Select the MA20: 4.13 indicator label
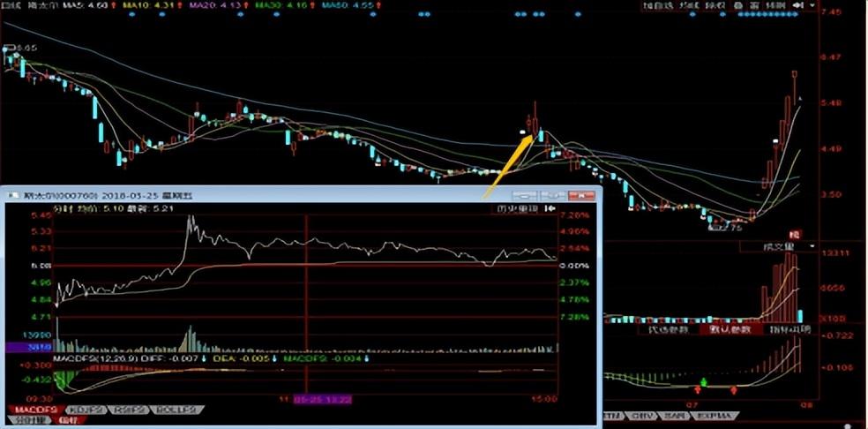This screenshot has width=868, height=429. 216,5
